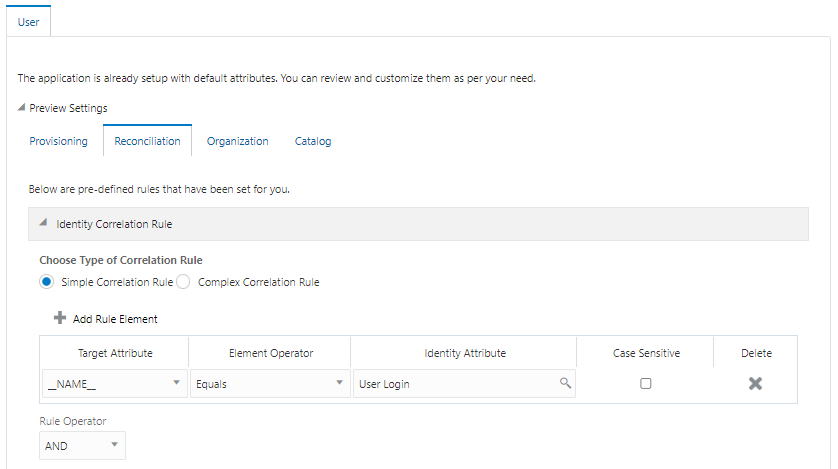
Task: Switch to the Provisioning tab
Action: pyautogui.click(x=58, y=141)
